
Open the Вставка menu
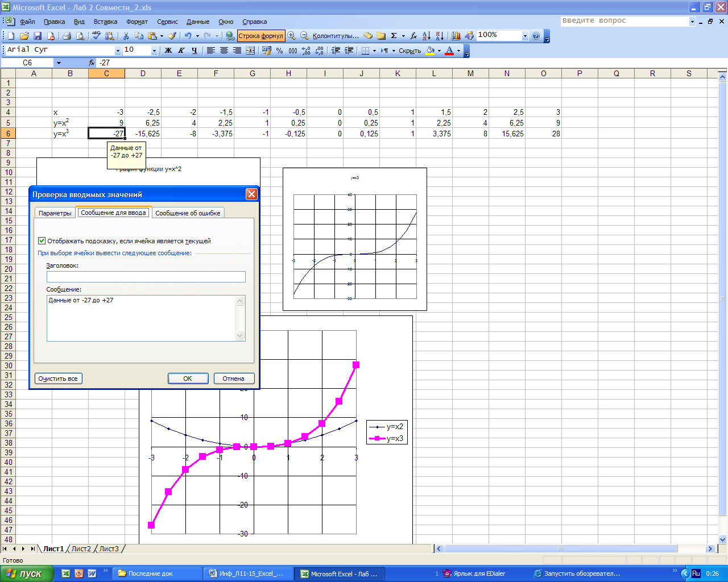pos(105,22)
